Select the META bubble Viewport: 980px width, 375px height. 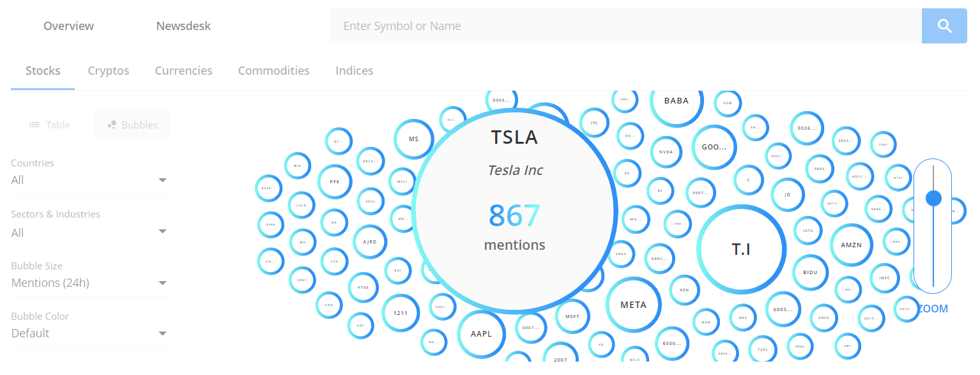pyautogui.click(x=634, y=305)
